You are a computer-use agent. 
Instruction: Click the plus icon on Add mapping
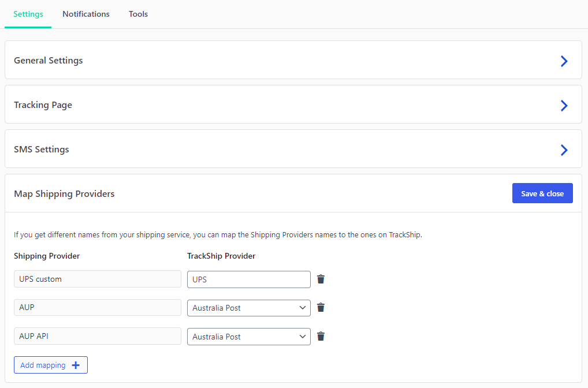(x=76, y=364)
